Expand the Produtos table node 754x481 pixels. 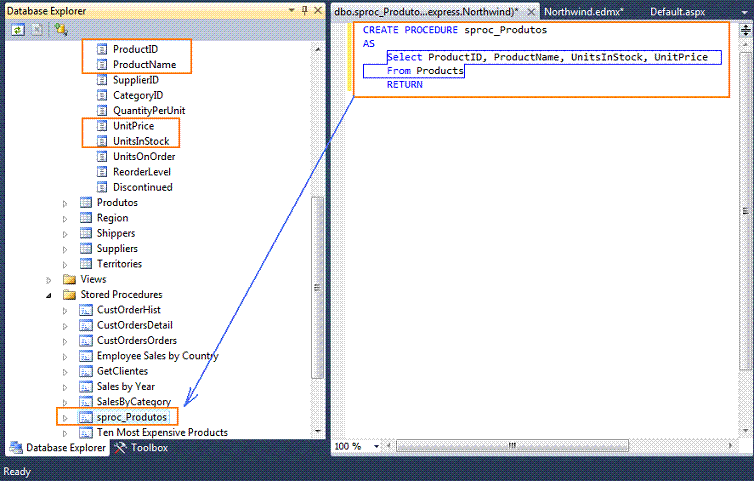point(64,203)
